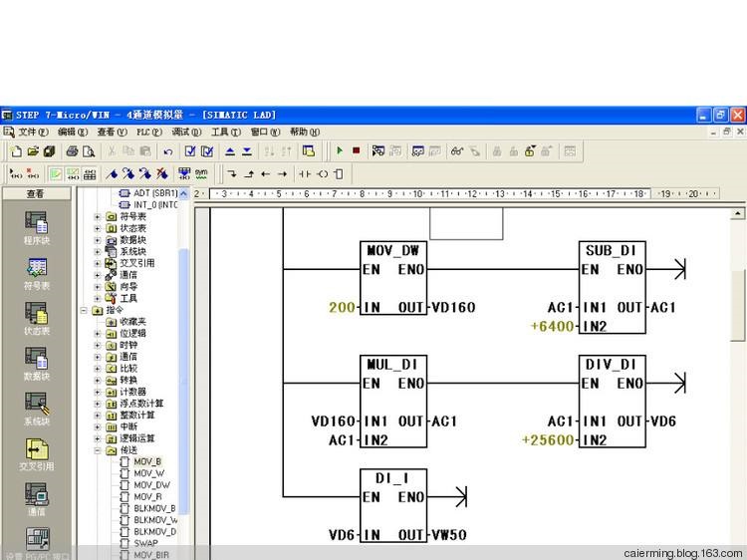Click the instruction tree vertical scrollbar thumb
This screenshot has width=747, height=560.
184,382
